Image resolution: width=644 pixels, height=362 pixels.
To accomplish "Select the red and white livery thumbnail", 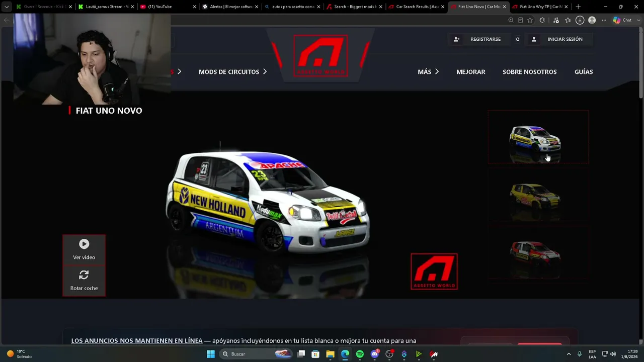I will [x=538, y=252].
